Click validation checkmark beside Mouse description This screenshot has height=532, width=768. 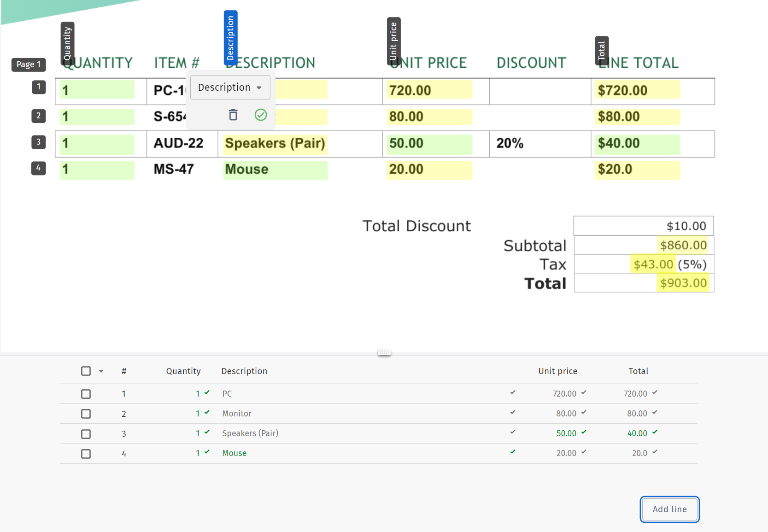512,452
